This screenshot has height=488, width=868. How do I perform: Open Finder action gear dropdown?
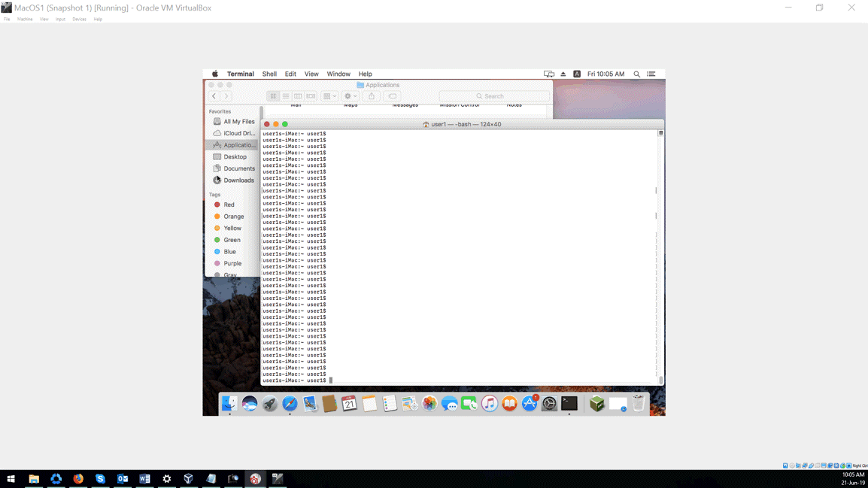coord(351,96)
